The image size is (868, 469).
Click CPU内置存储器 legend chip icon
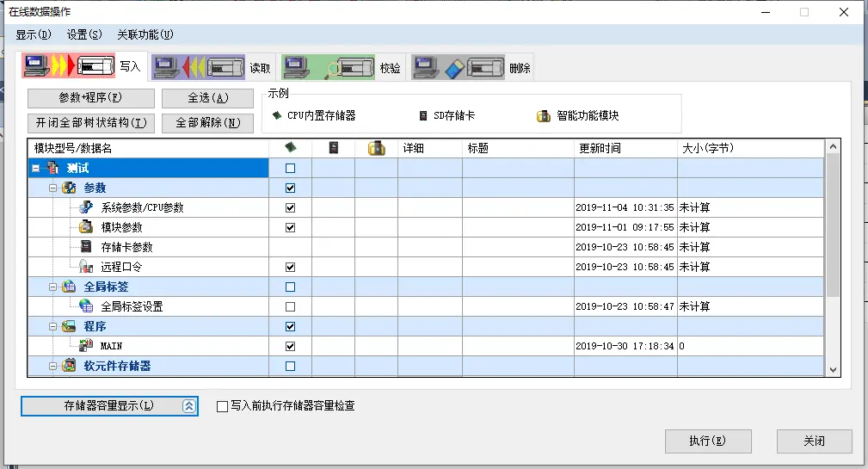(x=277, y=115)
